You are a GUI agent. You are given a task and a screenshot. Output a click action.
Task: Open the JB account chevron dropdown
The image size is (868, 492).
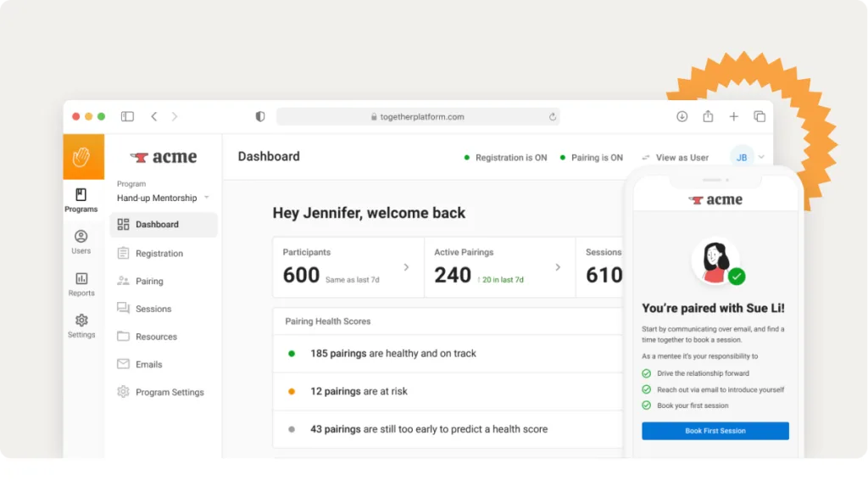[760, 157]
